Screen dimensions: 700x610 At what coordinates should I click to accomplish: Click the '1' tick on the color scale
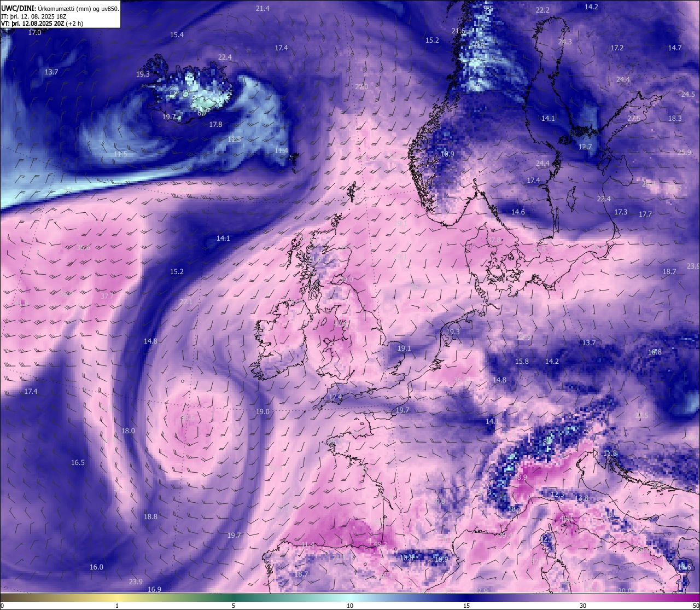tap(117, 606)
